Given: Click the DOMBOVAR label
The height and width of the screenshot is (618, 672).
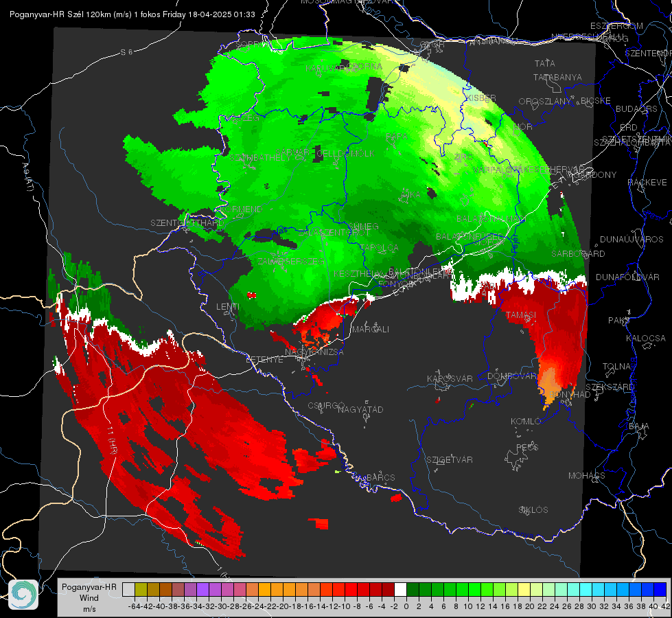Looking at the screenshot, I should tap(511, 376).
